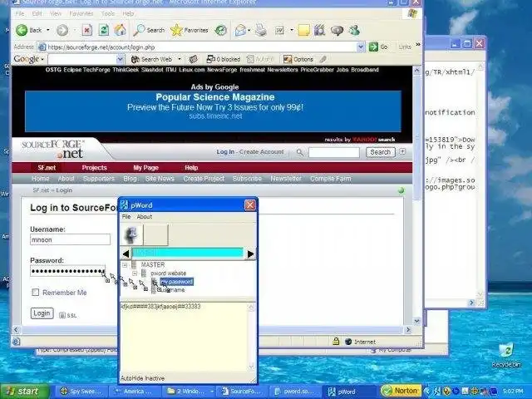Click the 0 blocked popup blocker button
Screen dimensions: 532x399
[x=224, y=59]
